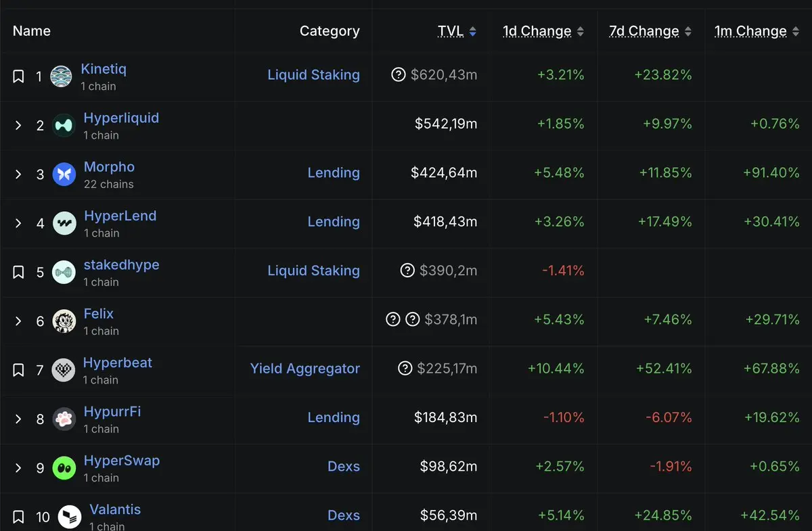Screen dimensions: 812x531
Task: Expand the HypurrFi row chevron
Action: (x=18, y=419)
